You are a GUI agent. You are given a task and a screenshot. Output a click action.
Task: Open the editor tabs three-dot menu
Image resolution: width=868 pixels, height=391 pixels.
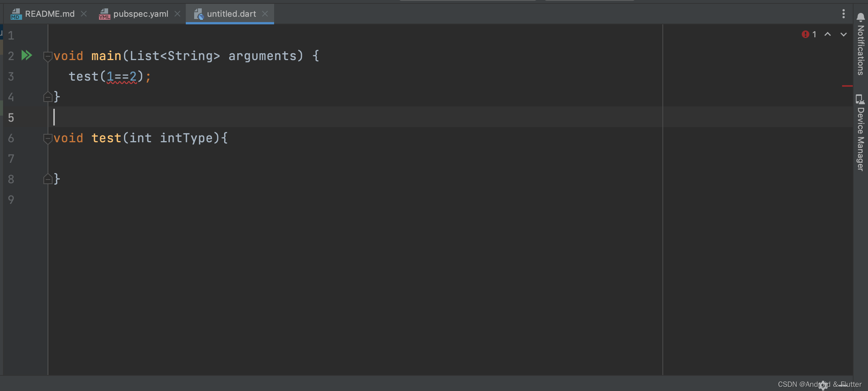pyautogui.click(x=844, y=14)
